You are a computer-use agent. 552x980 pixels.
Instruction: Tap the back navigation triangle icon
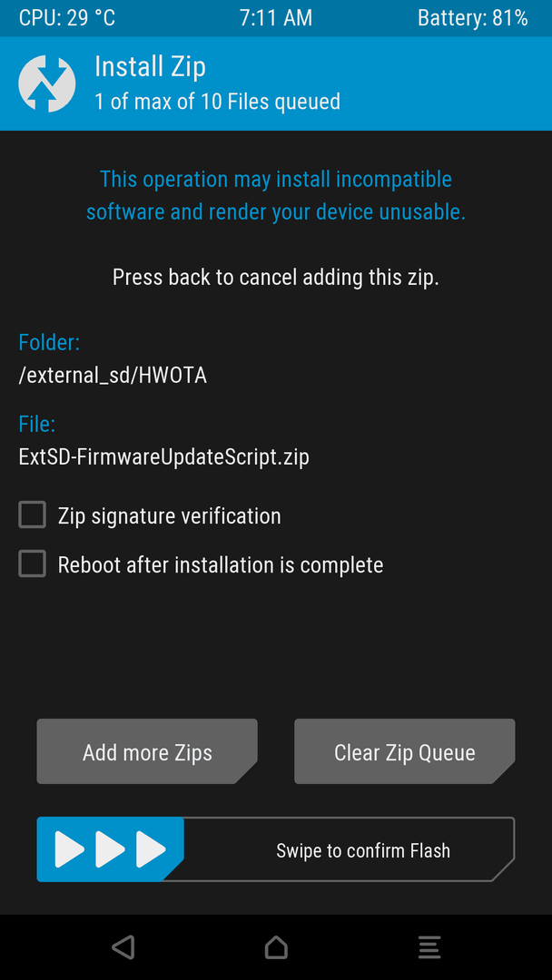point(123,946)
